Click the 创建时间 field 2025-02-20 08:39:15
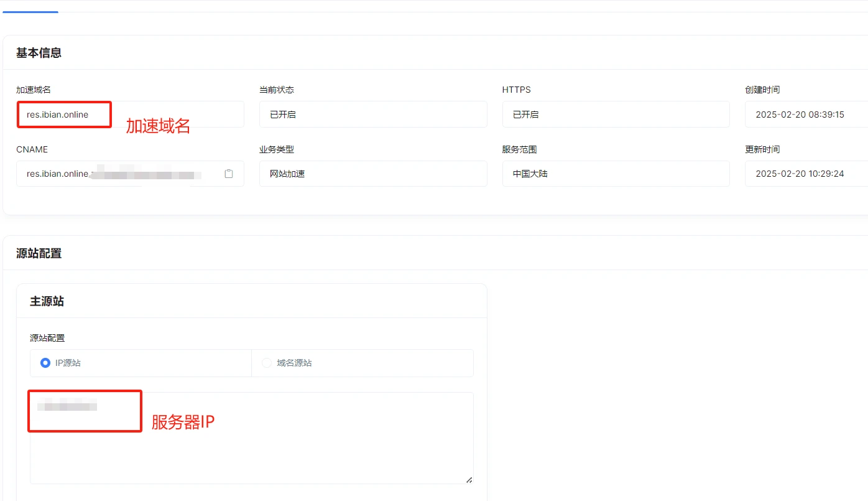 click(x=806, y=115)
